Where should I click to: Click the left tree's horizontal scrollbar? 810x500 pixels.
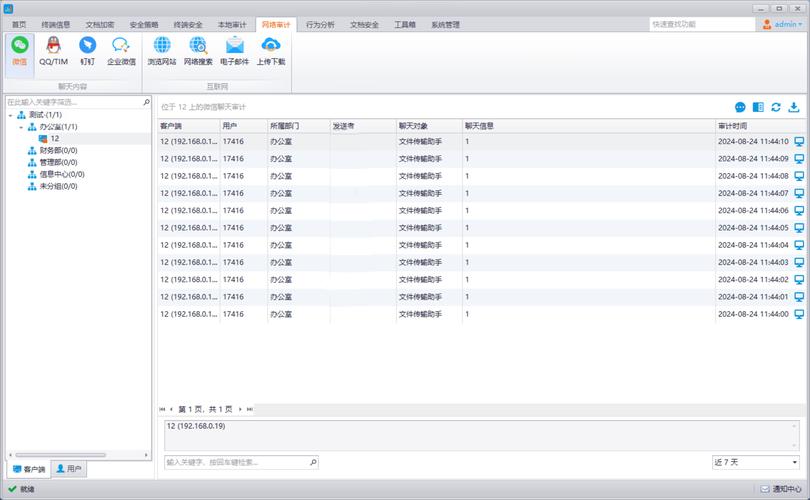[60, 455]
